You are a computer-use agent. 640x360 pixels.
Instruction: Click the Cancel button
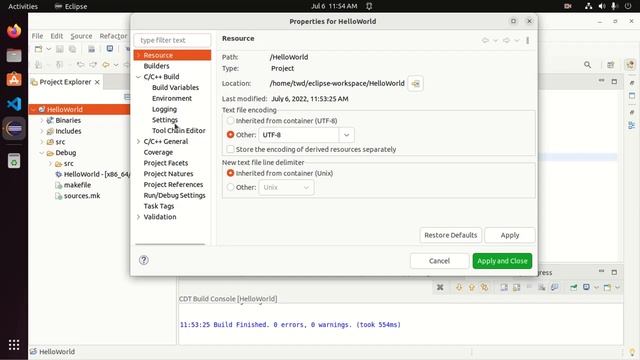coord(439,261)
